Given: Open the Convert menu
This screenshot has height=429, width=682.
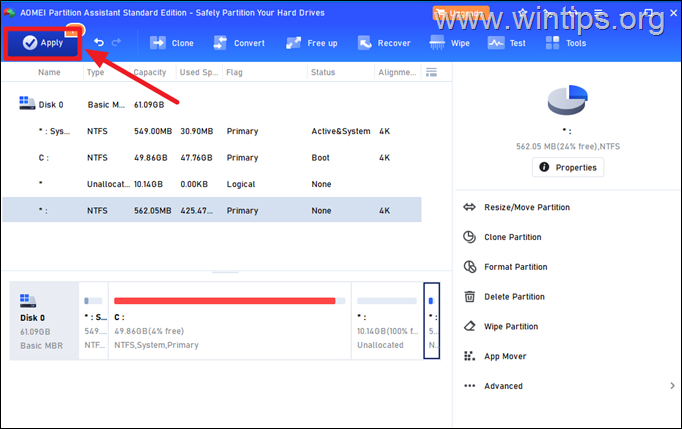Looking at the screenshot, I should (x=239, y=43).
